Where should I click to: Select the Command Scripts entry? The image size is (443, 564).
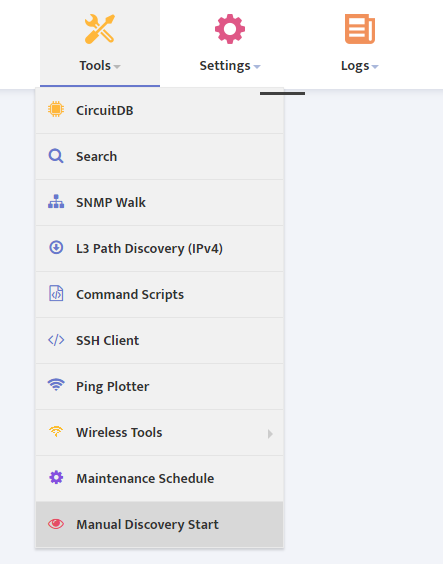tap(159, 294)
